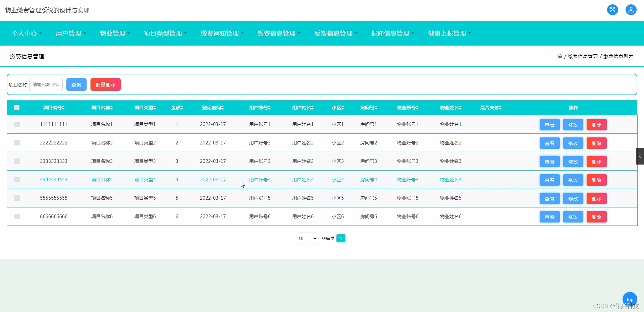
Task: Click the 查询 search button
Action: (x=76, y=84)
